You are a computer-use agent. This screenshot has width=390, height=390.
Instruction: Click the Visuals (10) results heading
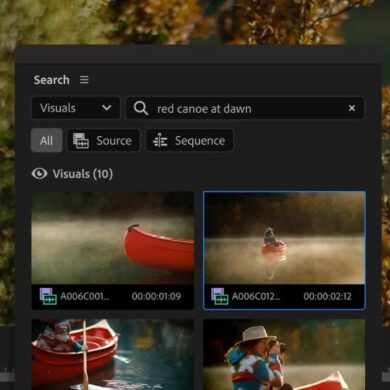[83, 174]
